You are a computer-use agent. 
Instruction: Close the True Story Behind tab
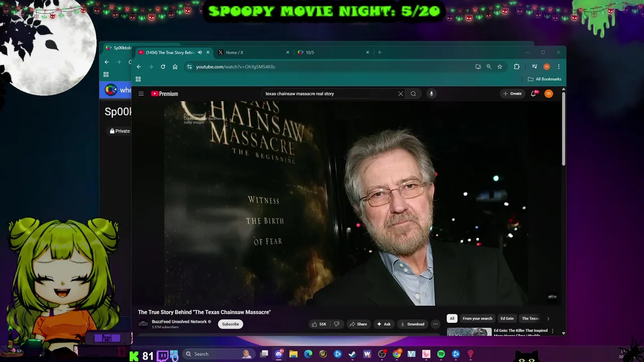(208, 52)
